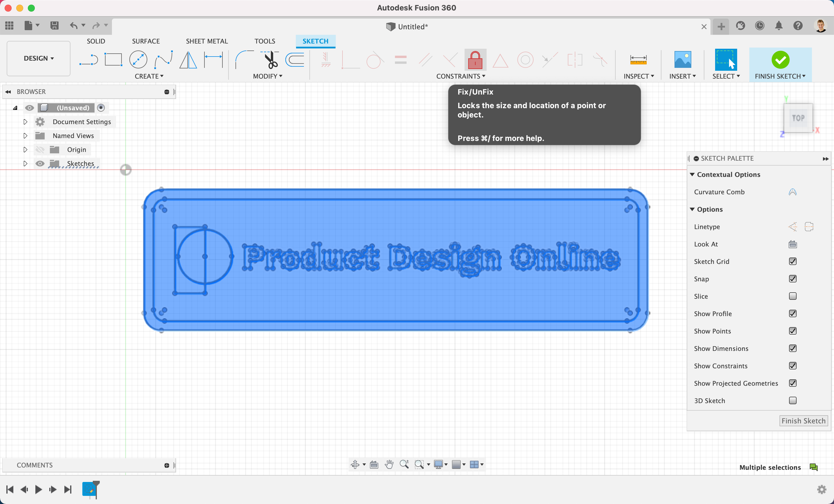The width and height of the screenshot is (834, 504).
Task: Turn on the 3D Sketch checkbox
Action: click(x=792, y=401)
